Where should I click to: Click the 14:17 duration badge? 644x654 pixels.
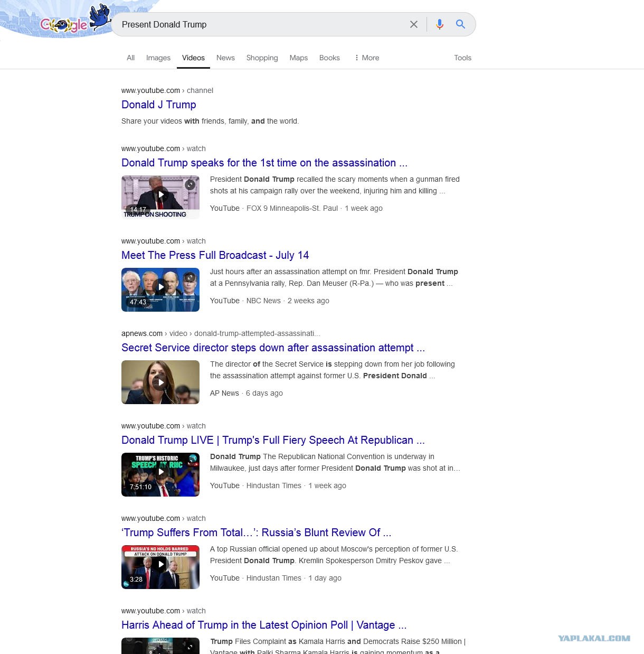[x=138, y=210]
